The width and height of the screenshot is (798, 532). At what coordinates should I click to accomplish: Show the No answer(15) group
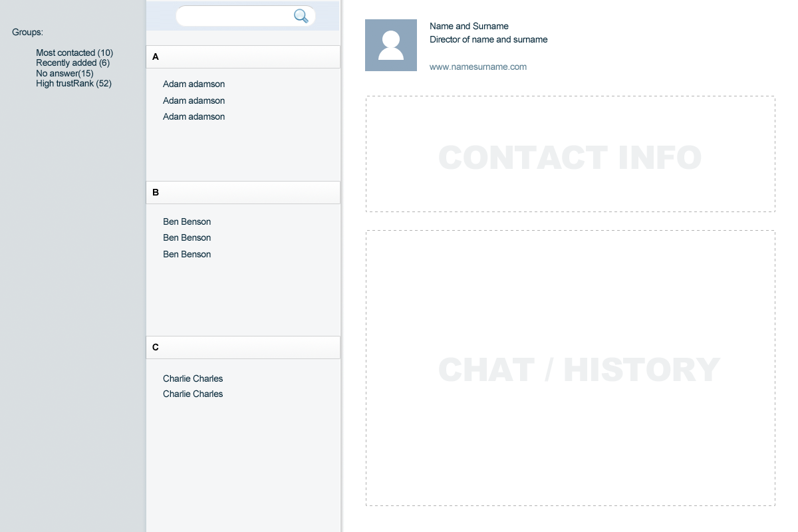65,73
